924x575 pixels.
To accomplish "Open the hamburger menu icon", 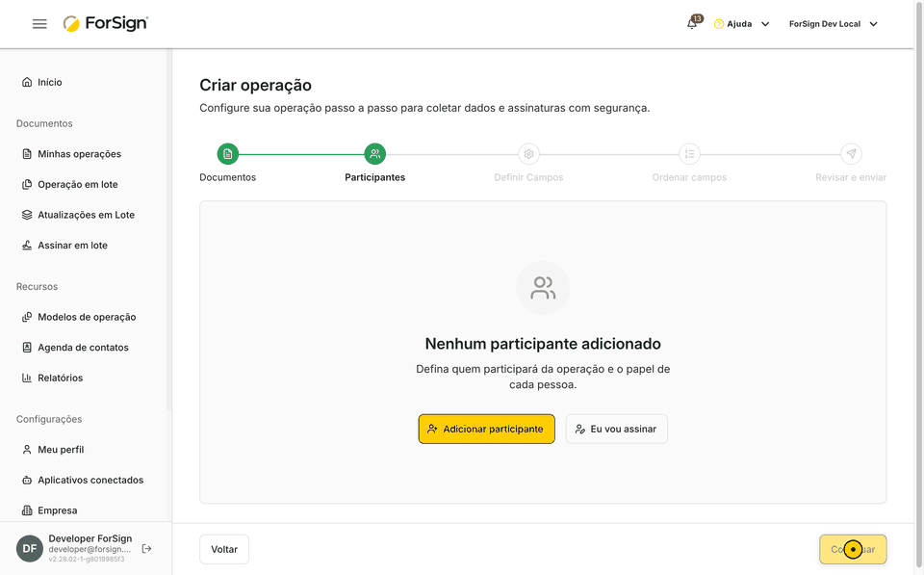I will click(39, 24).
